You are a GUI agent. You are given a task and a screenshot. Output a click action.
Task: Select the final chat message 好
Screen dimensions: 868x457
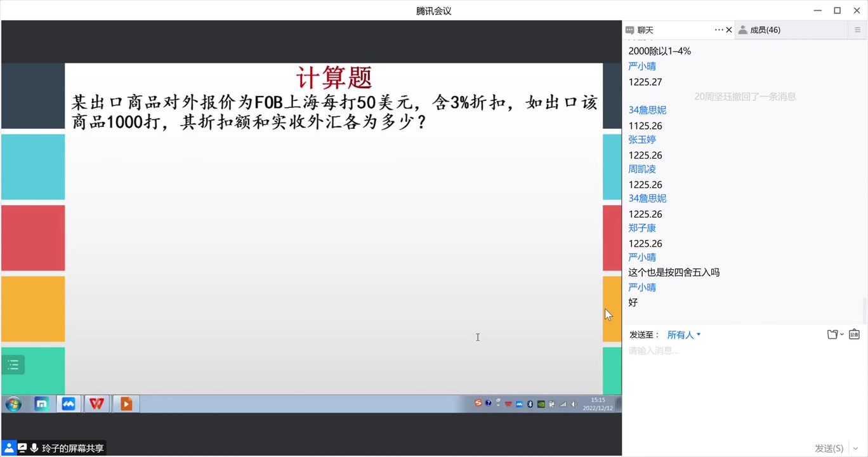click(x=633, y=302)
